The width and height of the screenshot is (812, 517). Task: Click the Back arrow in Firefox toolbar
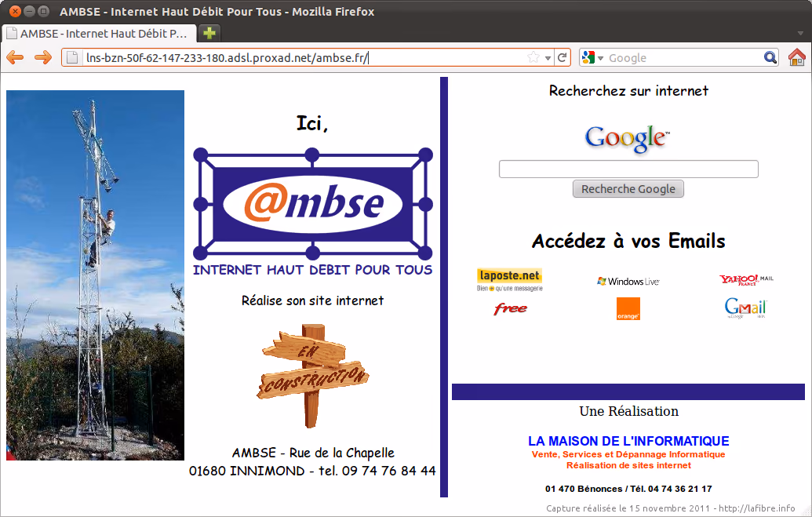click(15, 57)
